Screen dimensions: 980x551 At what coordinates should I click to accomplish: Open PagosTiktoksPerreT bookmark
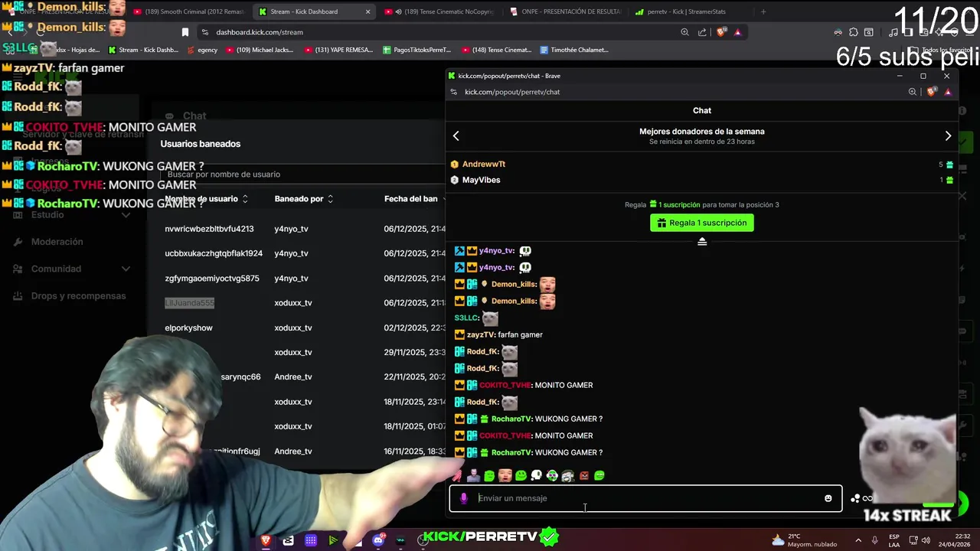point(417,50)
